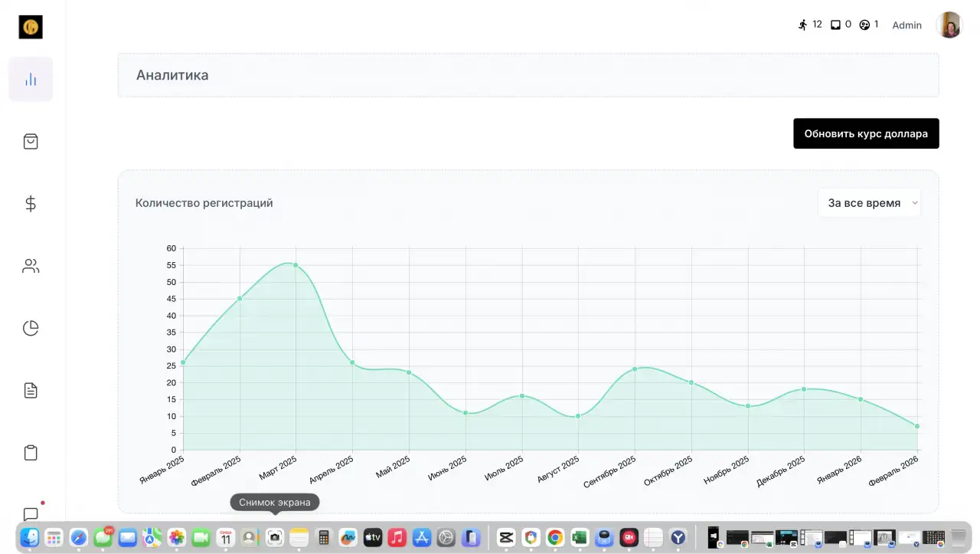Viewport: 980px width, 554px height.
Task: Open Mail from the Dock
Action: coord(128,538)
